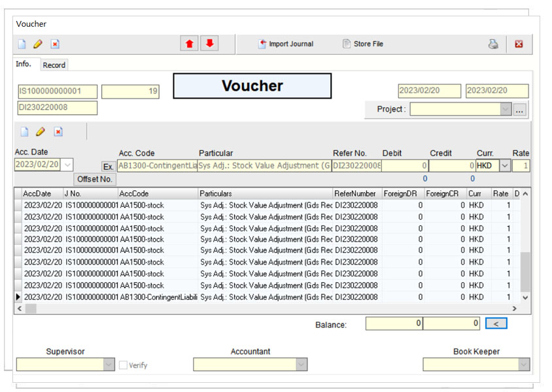Click the Refer No. input field

pyautogui.click(x=356, y=165)
